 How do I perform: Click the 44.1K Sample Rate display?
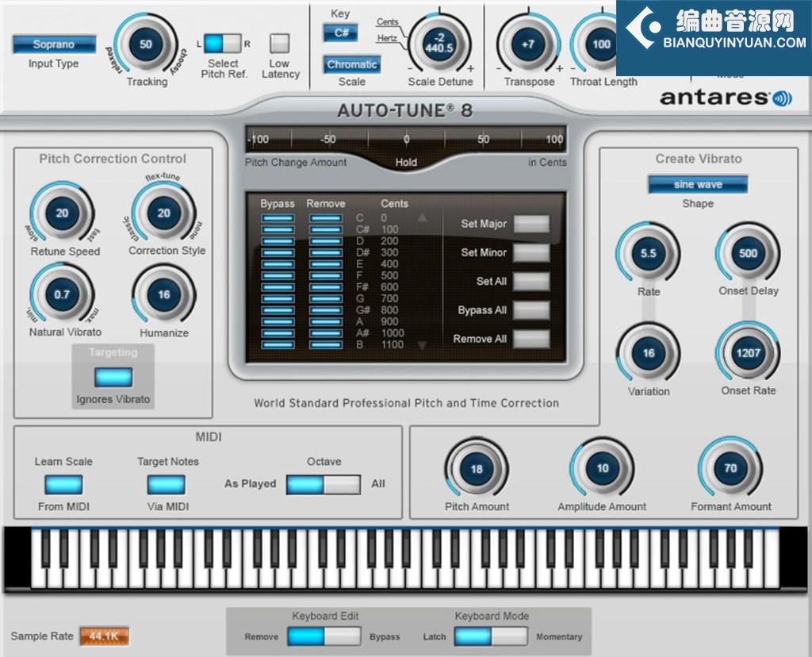pos(104,636)
